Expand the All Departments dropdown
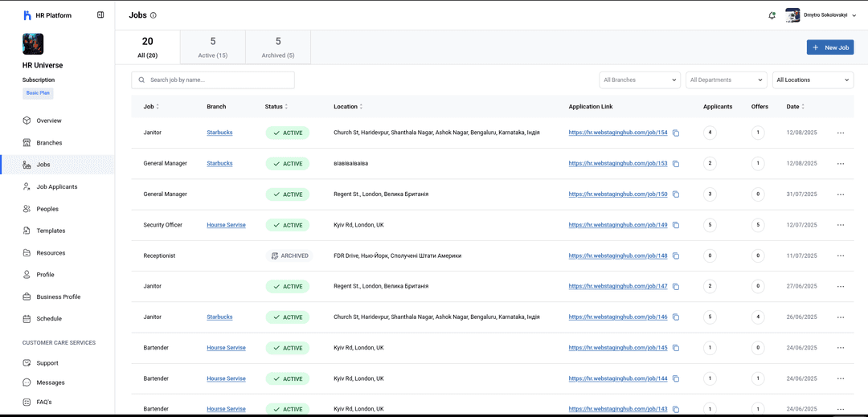Image resolution: width=868 pixels, height=417 pixels. (727, 80)
